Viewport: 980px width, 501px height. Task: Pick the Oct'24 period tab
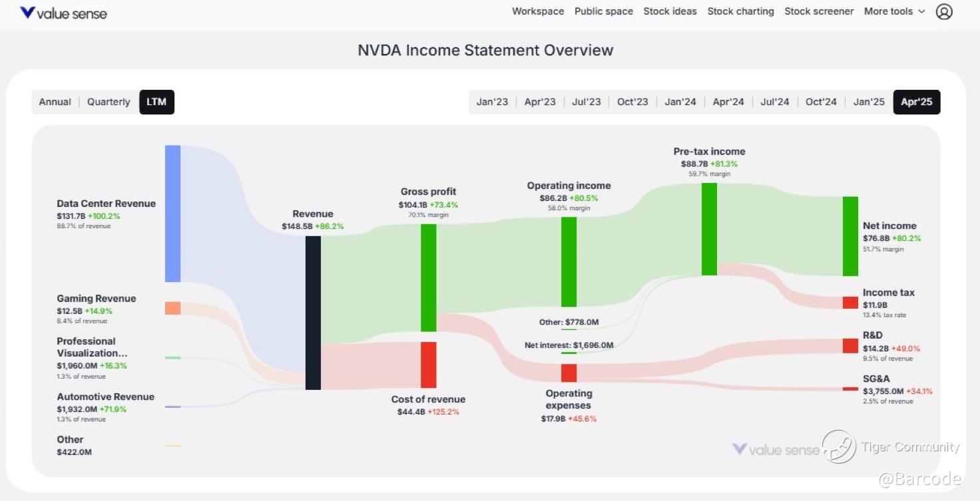click(x=822, y=102)
